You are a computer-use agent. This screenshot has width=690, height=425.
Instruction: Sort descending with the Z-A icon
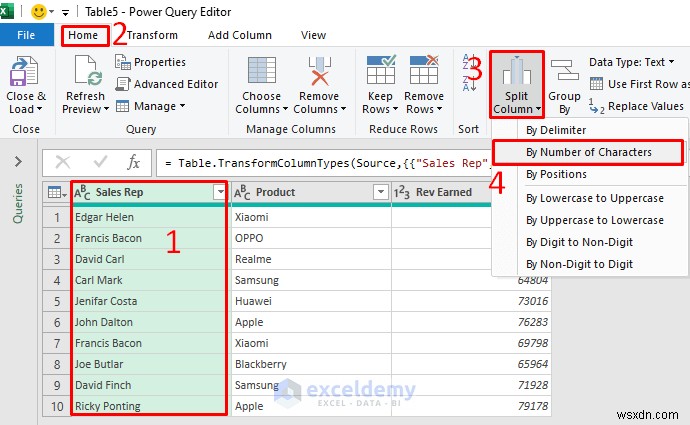468,84
